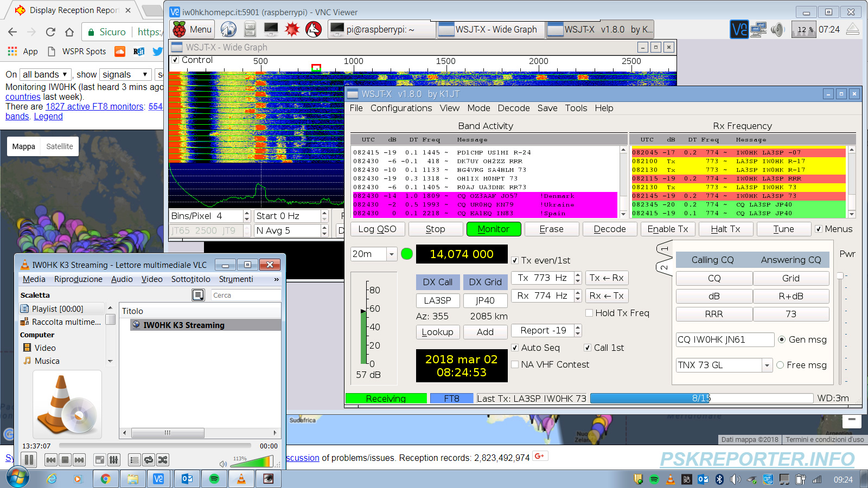Open VLC Media menu
This screenshot has height=488, width=868.
coord(34,279)
